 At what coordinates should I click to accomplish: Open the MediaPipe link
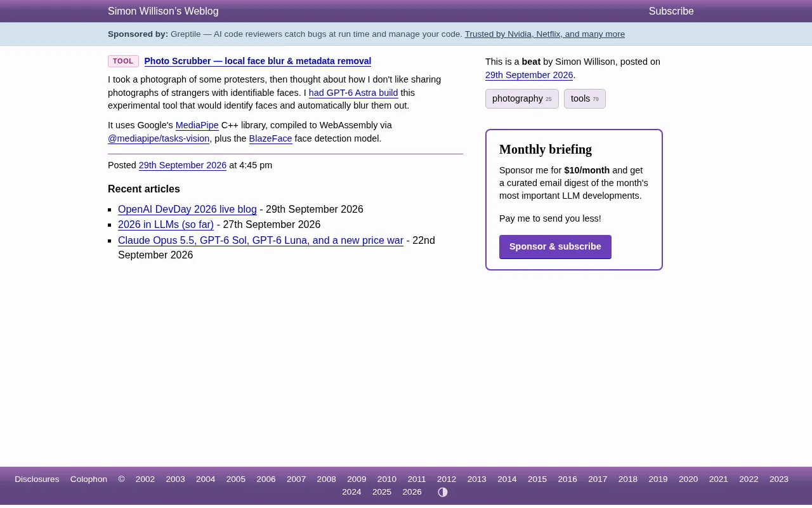pos(197,125)
